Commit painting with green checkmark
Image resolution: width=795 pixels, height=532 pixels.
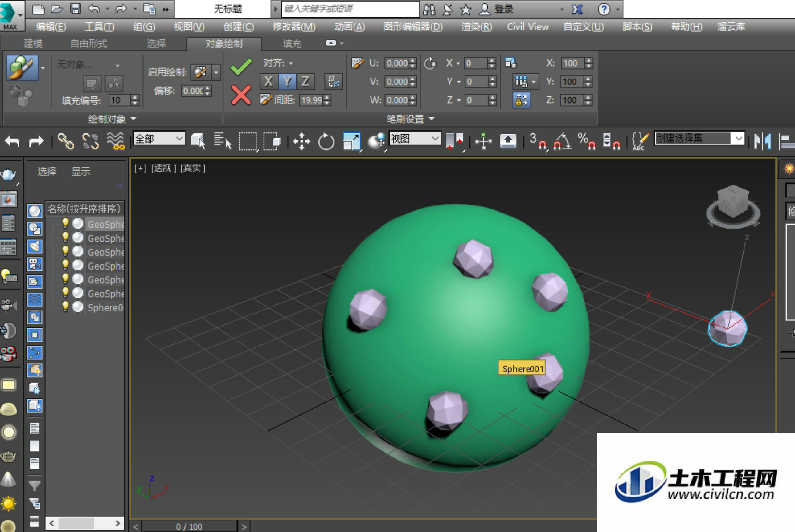coord(241,66)
